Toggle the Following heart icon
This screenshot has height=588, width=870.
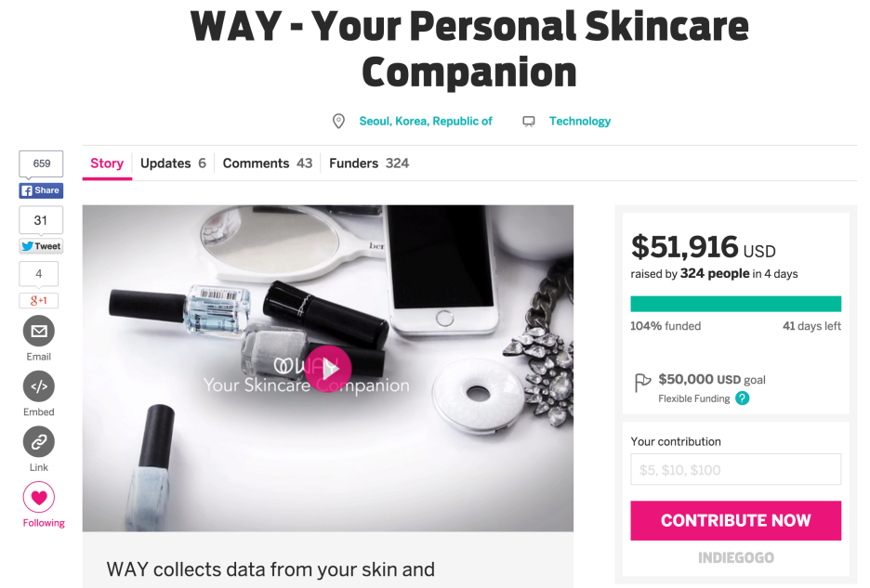(x=39, y=497)
